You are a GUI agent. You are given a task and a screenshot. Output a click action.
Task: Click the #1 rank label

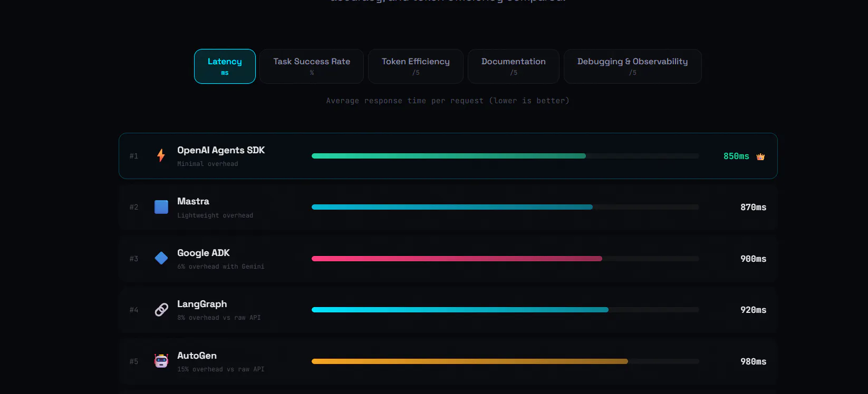[134, 156]
